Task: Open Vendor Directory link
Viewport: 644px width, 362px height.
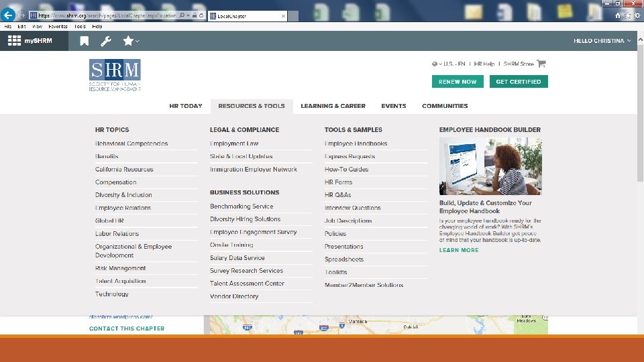Action: click(234, 296)
